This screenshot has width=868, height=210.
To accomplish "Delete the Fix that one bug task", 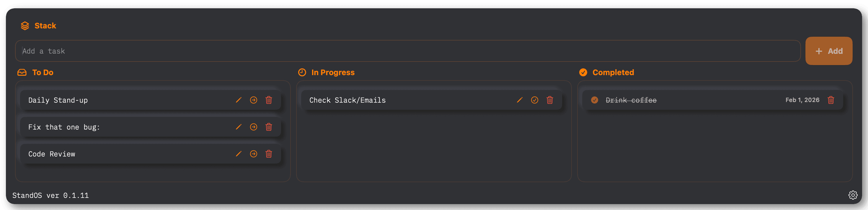I will [x=269, y=127].
